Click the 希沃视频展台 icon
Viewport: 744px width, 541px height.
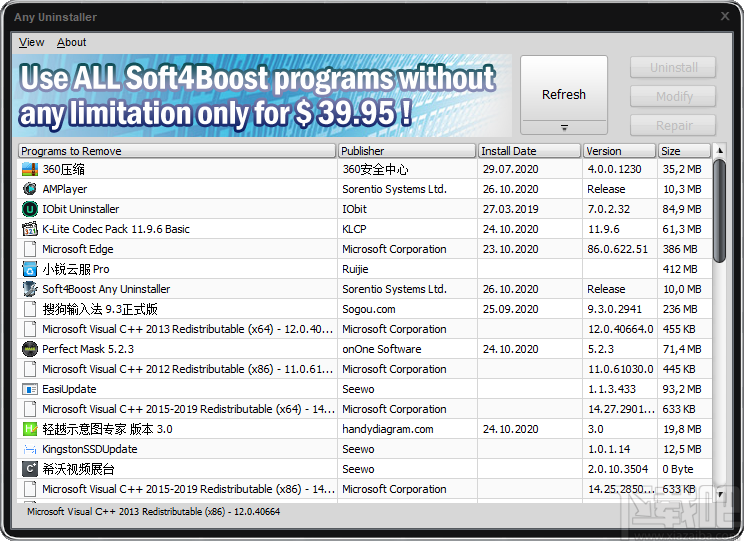point(30,469)
